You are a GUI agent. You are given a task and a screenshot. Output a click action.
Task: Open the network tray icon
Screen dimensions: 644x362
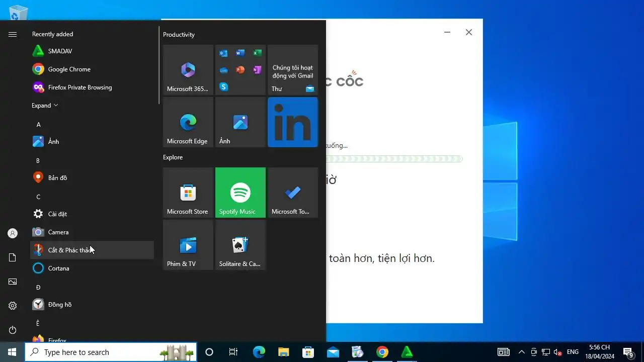(546, 352)
